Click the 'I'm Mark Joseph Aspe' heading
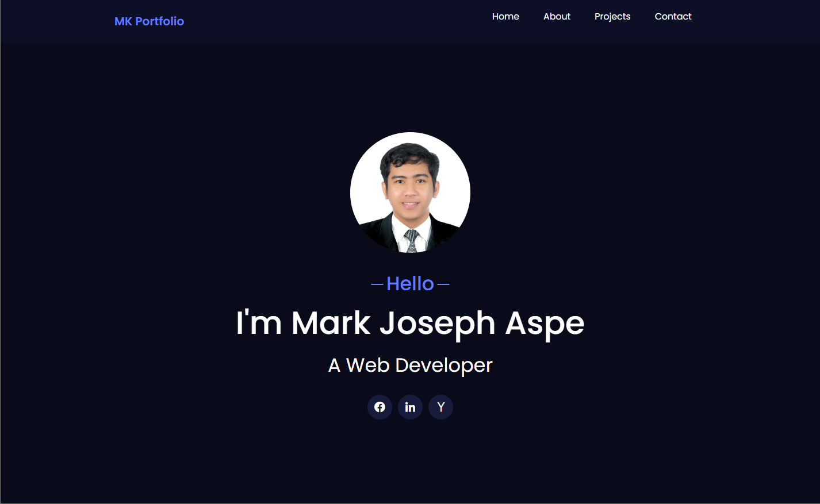This screenshot has width=820, height=504. coord(410,323)
